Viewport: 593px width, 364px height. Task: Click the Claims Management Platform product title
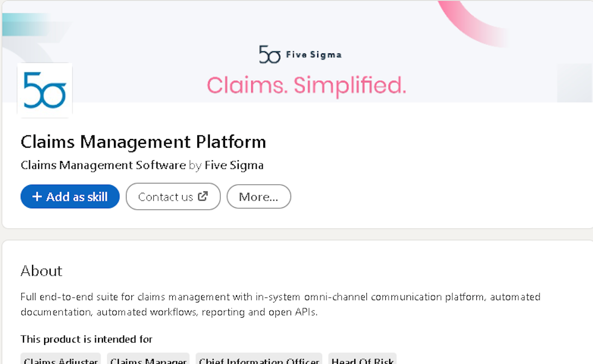coord(143,142)
